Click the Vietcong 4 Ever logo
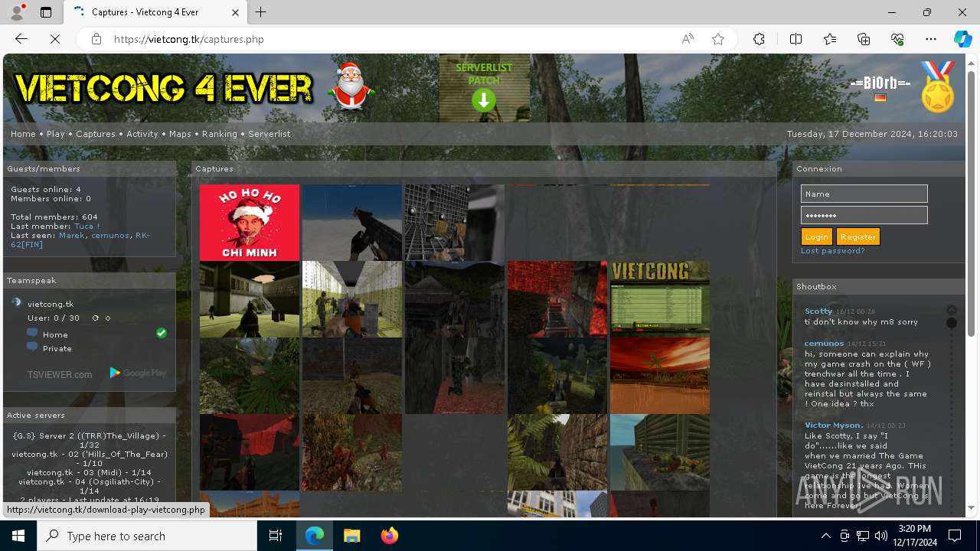 click(164, 88)
